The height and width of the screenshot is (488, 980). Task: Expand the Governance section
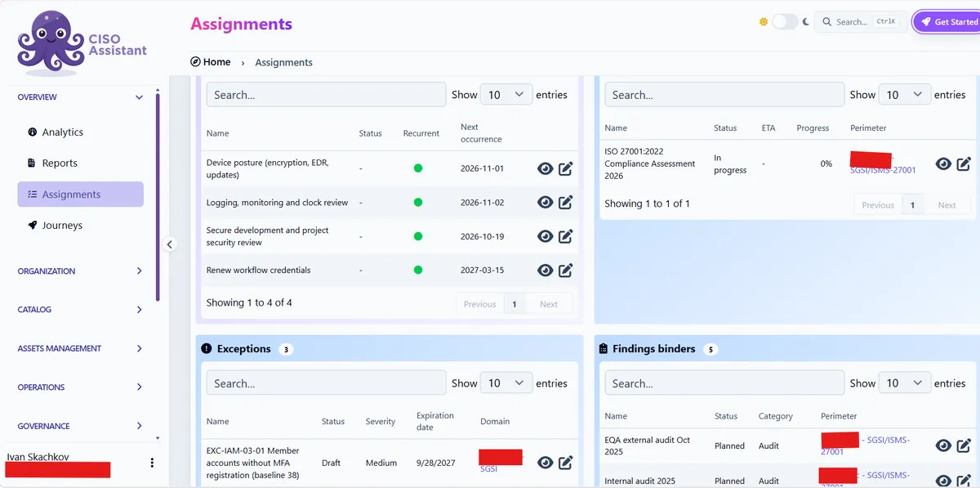[x=80, y=426]
